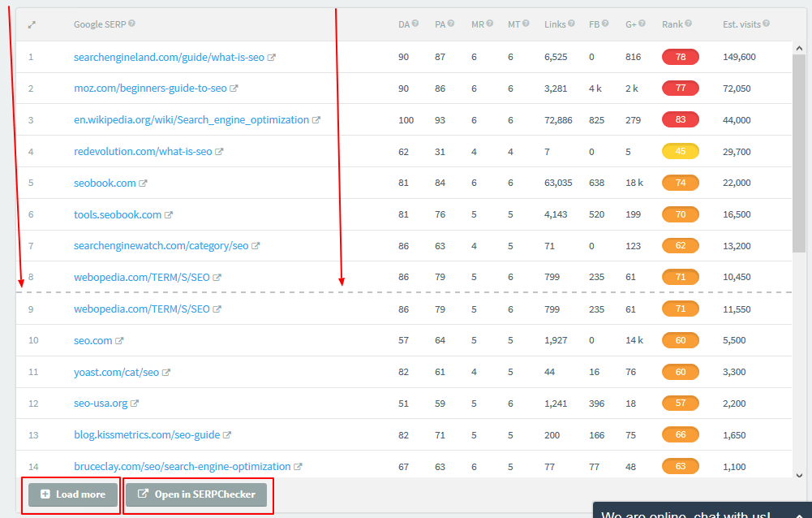Open searchengineland.com external link icon
This screenshot has height=518, width=812.
(272, 58)
